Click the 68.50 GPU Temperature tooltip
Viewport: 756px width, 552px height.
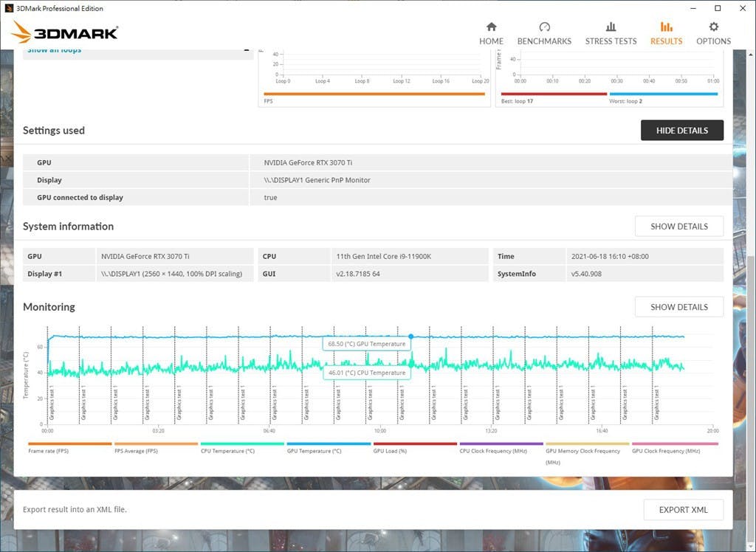[x=366, y=344]
